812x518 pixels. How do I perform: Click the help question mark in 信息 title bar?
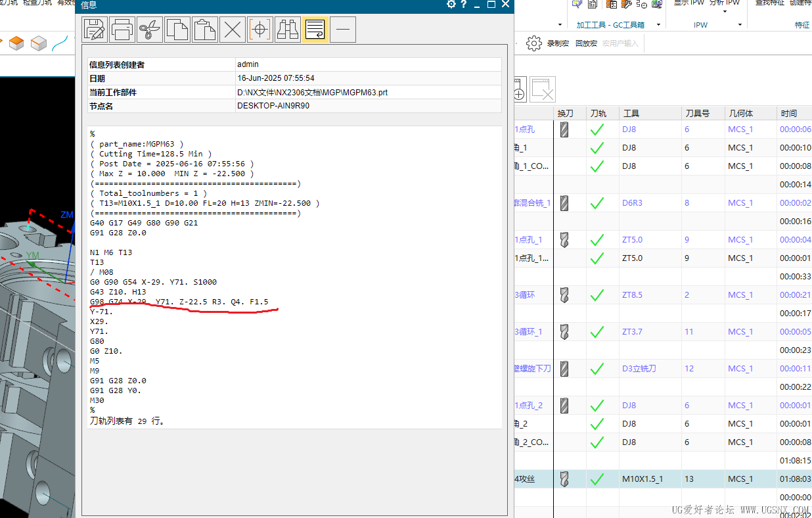click(x=464, y=5)
